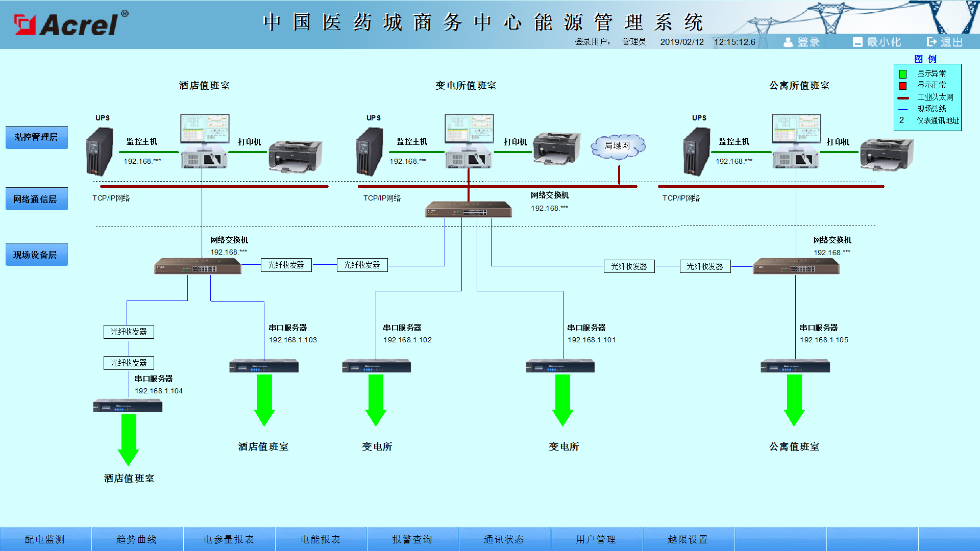Viewport: 980px width, 551px height.
Task: Click the hotel duty room UPS icon
Action: (x=100, y=152)
